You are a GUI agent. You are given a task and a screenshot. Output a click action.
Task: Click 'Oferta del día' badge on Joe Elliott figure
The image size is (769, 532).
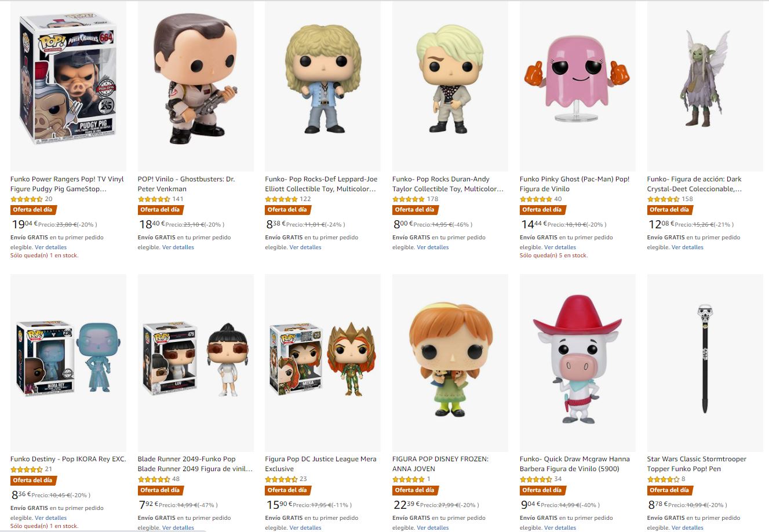click(287, 210)
